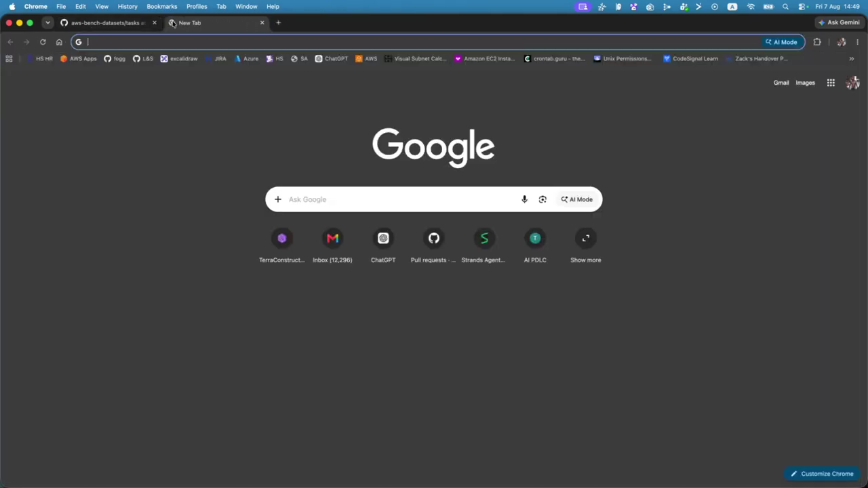Viewport: 868px width, 488px height.
Task: Open the View menu
Action: coord(102,7)
